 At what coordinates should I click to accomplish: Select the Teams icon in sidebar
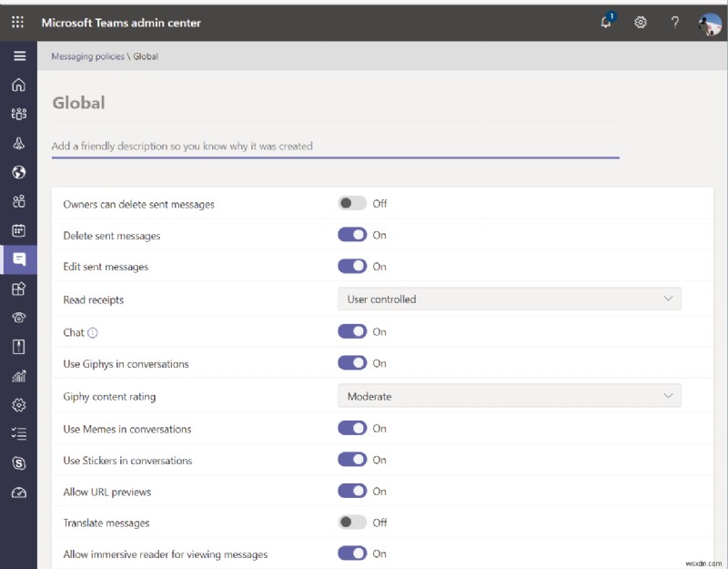18,114
